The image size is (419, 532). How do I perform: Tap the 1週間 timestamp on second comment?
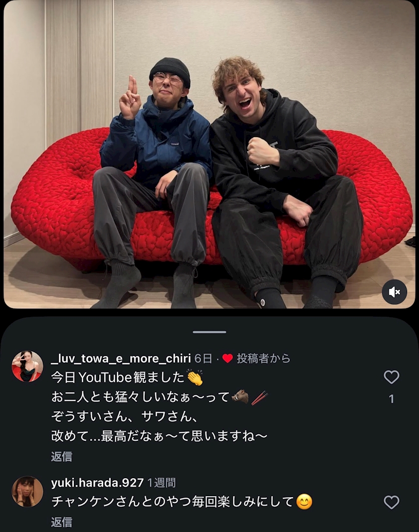[x=162, y=483]
